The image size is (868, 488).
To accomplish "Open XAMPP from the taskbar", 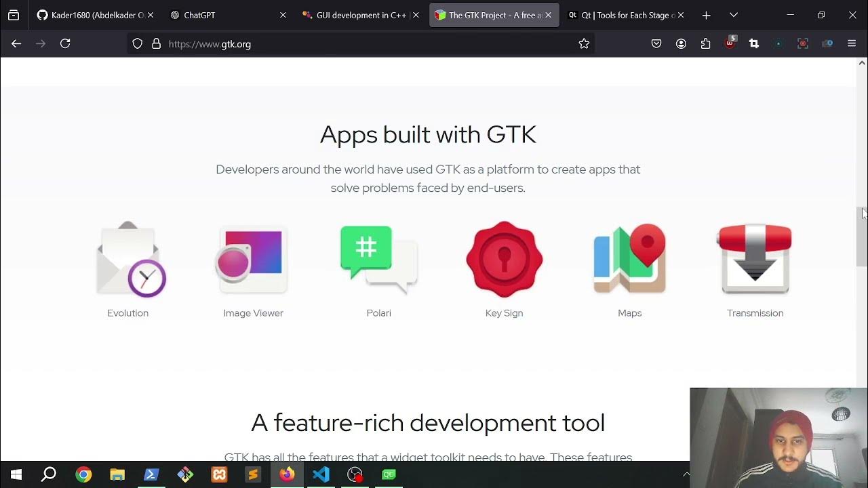I will pyautogui.click(x=219, y=474).
